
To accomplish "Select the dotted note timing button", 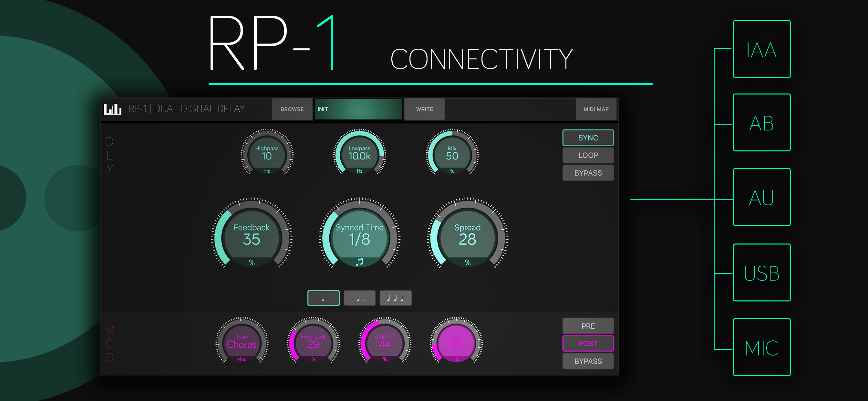I will [359, 298].
